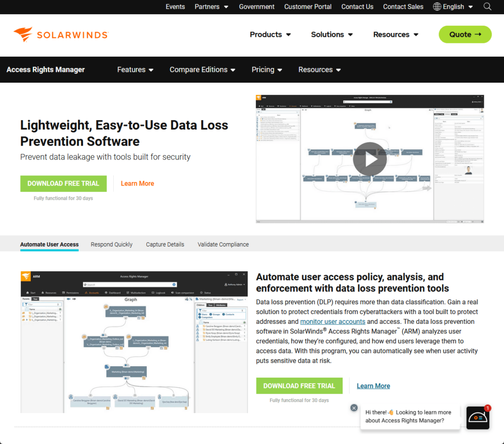504x444 pixels.
Task: Switch to the Validate Compliance tab
Action: [223, 245]
